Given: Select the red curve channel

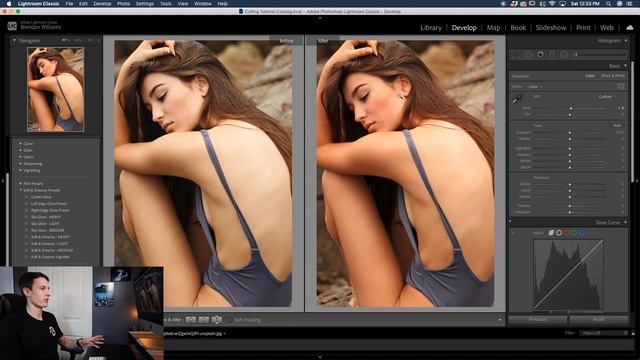Looking at the screenshot, I should click(567, 233).
